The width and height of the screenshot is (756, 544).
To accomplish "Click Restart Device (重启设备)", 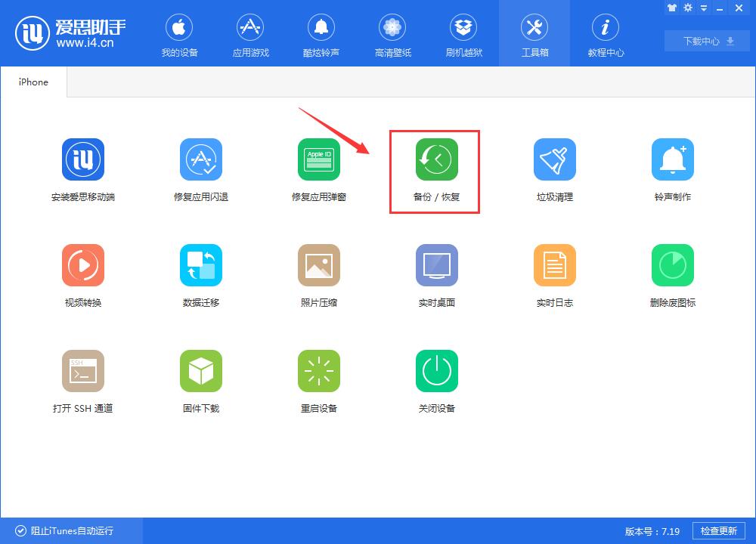I will tap(319, 379).
